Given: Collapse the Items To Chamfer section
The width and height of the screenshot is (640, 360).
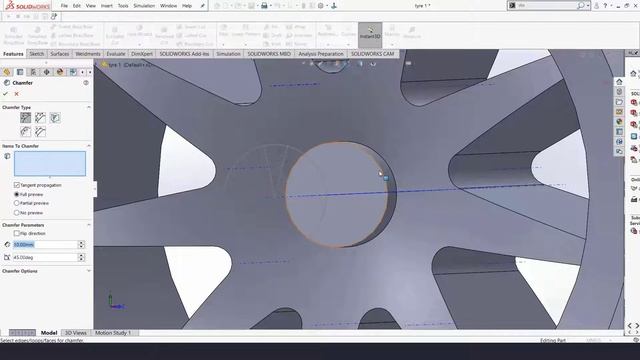Looking at the screenshot, I should tap(89, 146).
